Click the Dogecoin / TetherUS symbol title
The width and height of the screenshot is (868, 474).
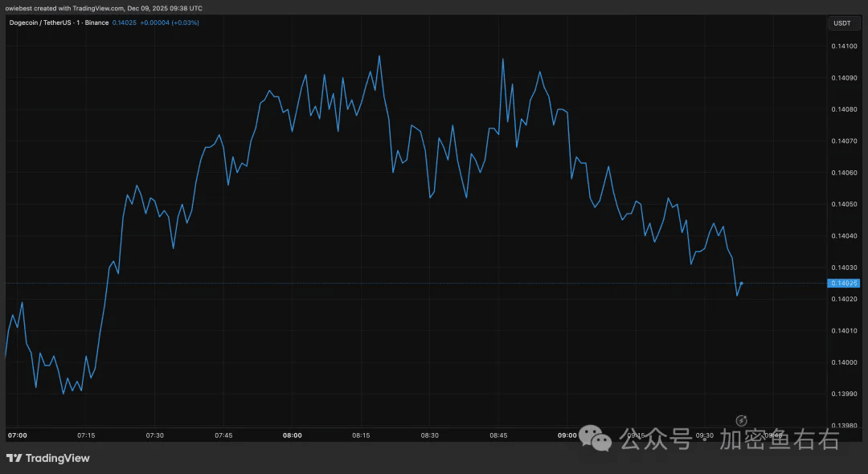pyautogui.click(x=59, y=22)
